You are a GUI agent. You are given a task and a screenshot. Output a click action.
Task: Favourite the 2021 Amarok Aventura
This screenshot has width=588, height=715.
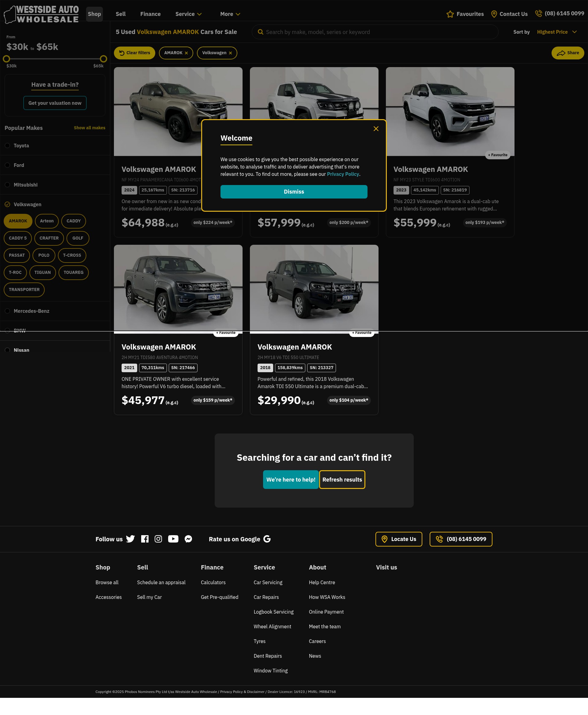pyautogui.click(x=226, y=333)
